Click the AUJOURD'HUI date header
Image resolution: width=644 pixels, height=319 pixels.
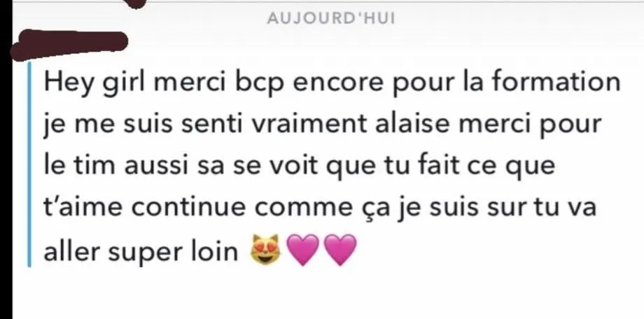click(331, 19)
